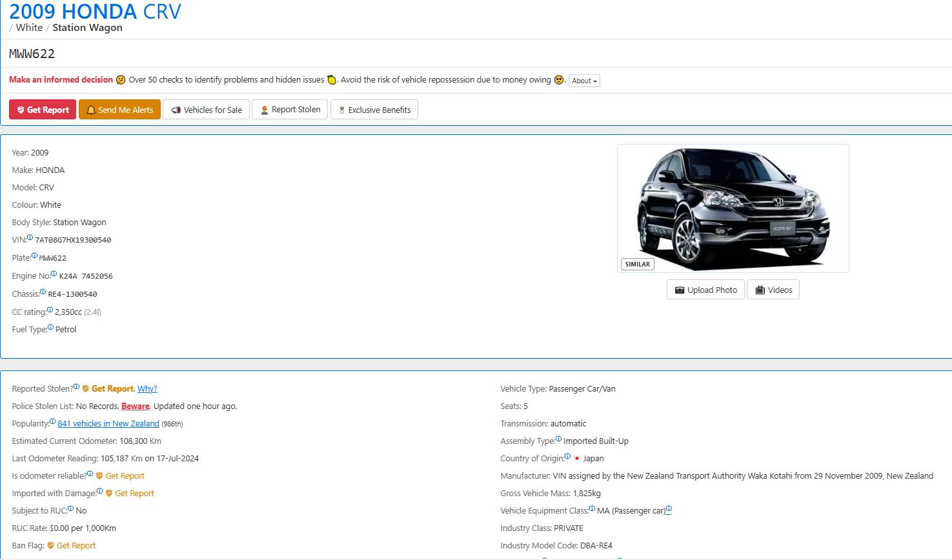Image resolution: width=952 pixels, height=560 pixels.
Task: Open the Videos button
Action: (x=773, y=290)
